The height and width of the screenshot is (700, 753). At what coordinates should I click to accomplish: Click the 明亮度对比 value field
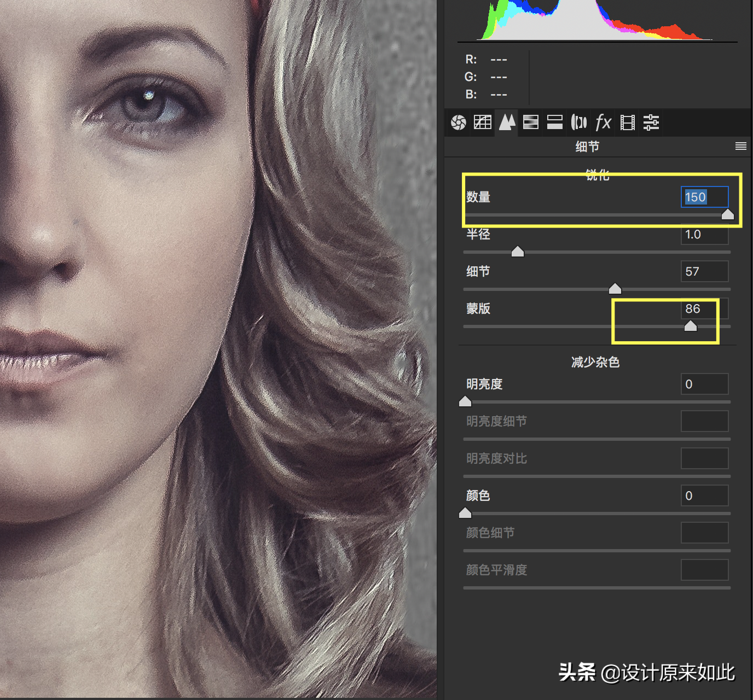point(704,458)
